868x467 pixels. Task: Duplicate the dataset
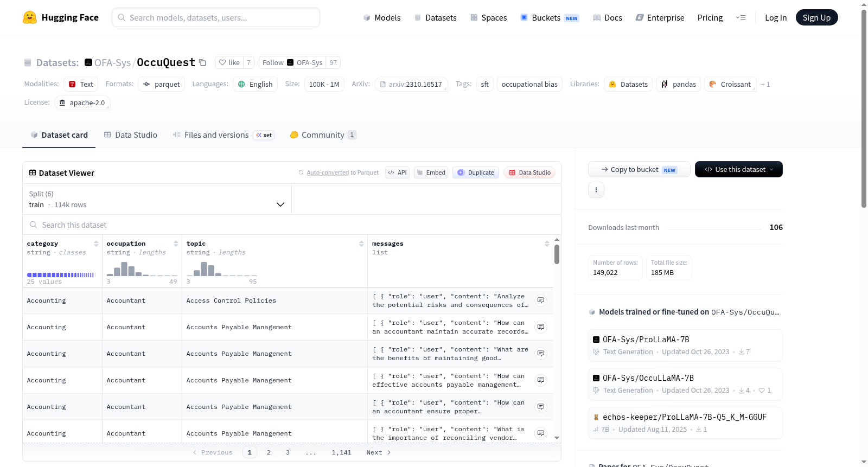click(476, 172)
